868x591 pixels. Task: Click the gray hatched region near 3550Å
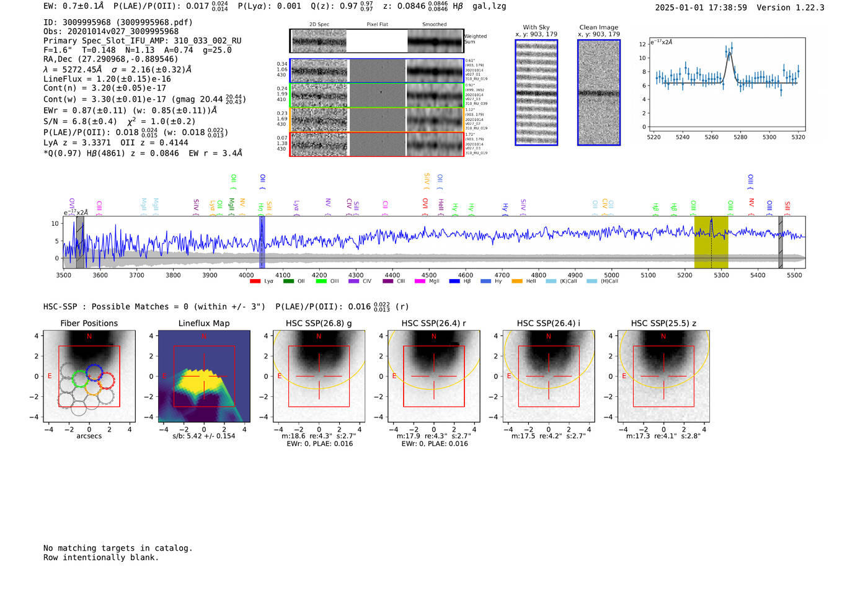[x=80, y=242]
